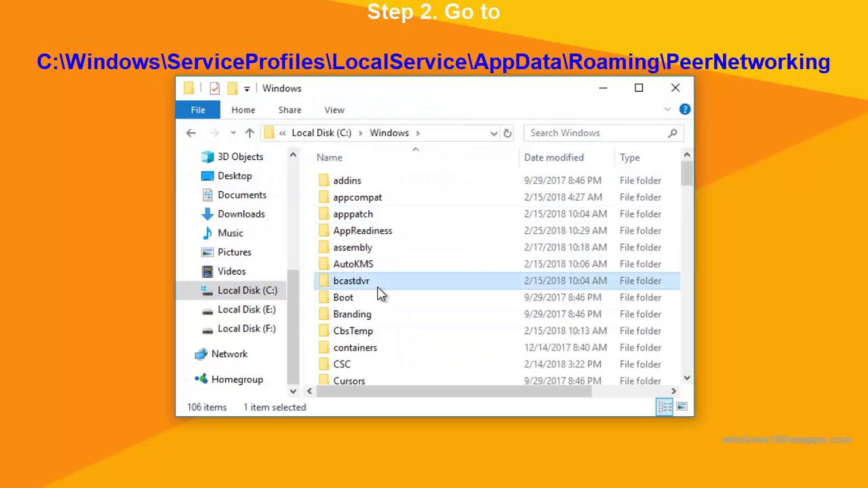Select the containers folder
Image resolution: width=868 pixels, height=488 pixels.
coord(355,348)
